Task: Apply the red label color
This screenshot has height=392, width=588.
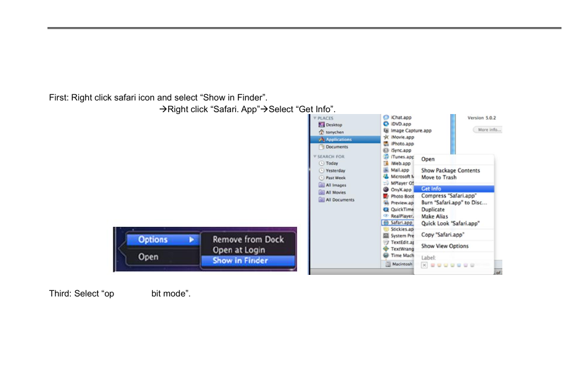Action: [x=433, y=265]
